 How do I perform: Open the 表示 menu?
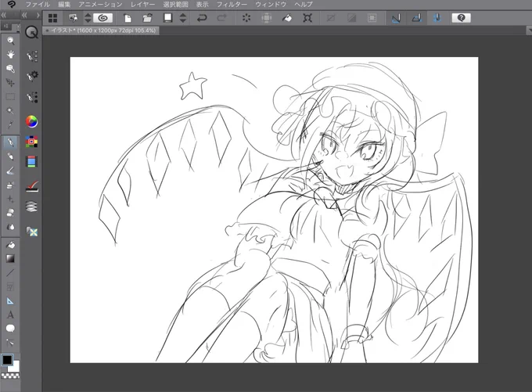(202, 5)
